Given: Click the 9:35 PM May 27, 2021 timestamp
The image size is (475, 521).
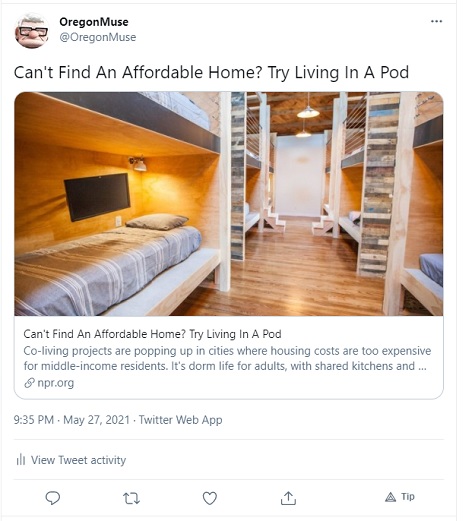Looking at the screenshot, I should tap(71, 420).
